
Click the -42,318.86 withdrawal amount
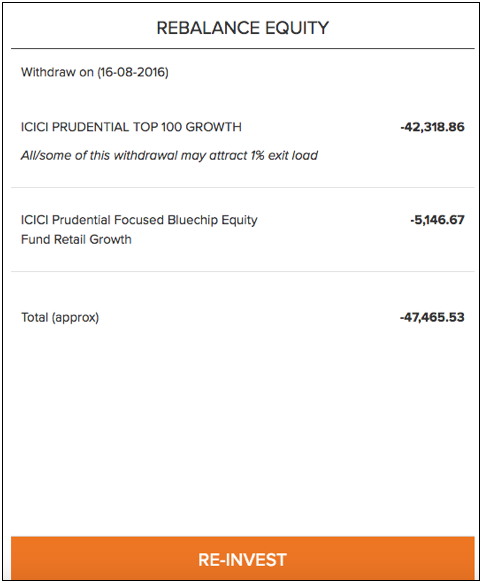433,127
